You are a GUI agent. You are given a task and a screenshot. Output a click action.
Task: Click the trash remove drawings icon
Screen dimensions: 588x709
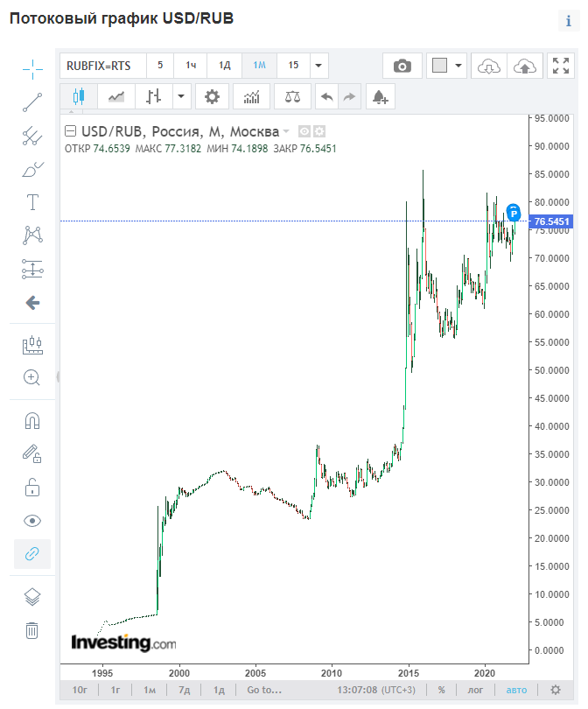point(31,630)
